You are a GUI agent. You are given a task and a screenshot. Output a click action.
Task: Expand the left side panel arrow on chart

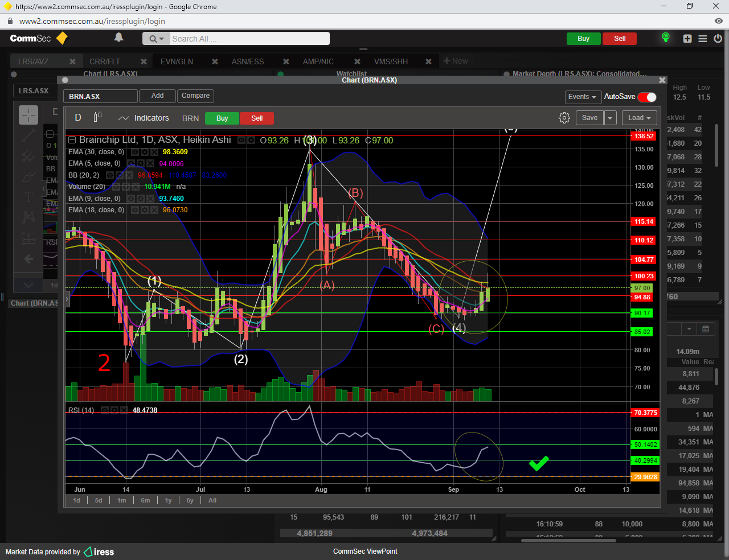tap(67, 298)
